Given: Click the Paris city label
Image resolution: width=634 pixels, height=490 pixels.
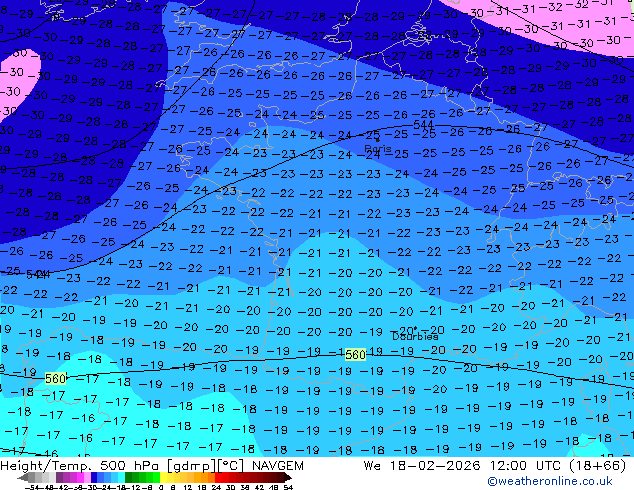Looking at the screenshot, I should [x=378, y=149].
